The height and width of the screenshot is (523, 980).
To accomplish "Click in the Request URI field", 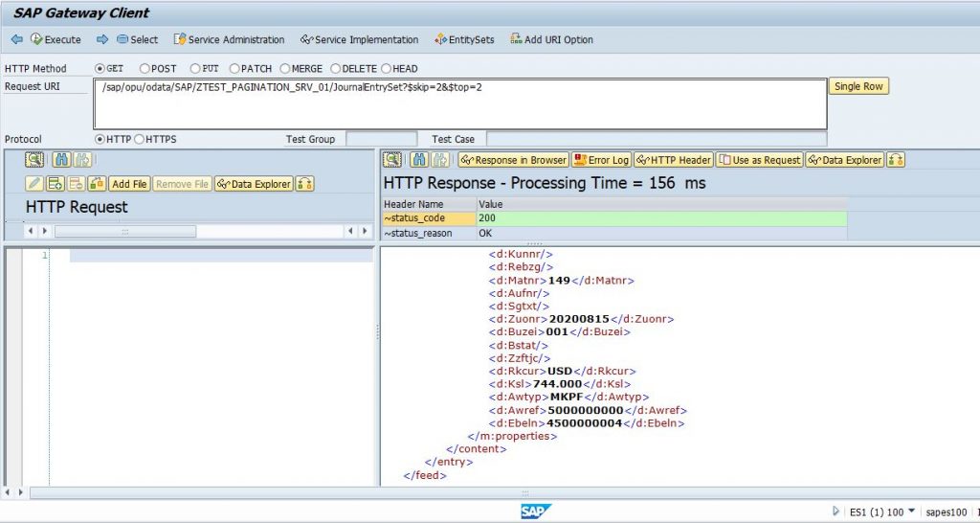I will (x=460, y=103).
